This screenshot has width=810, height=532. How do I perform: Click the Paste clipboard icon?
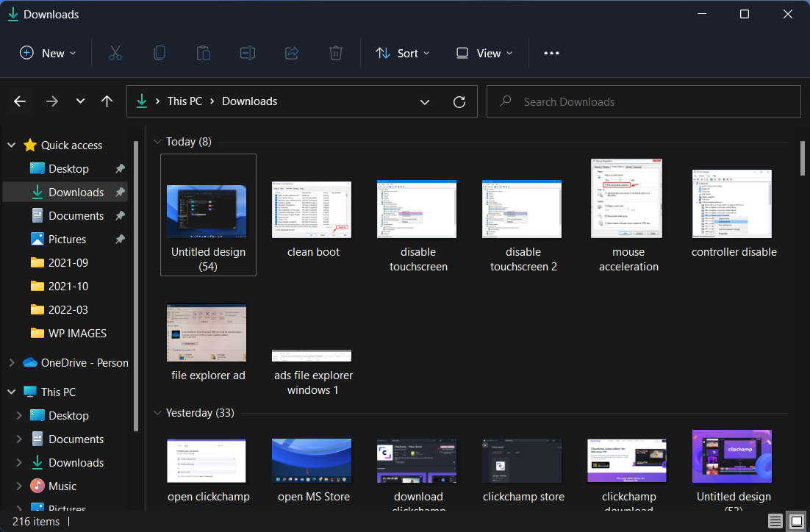pyautogui.click(x=204, y=53)
